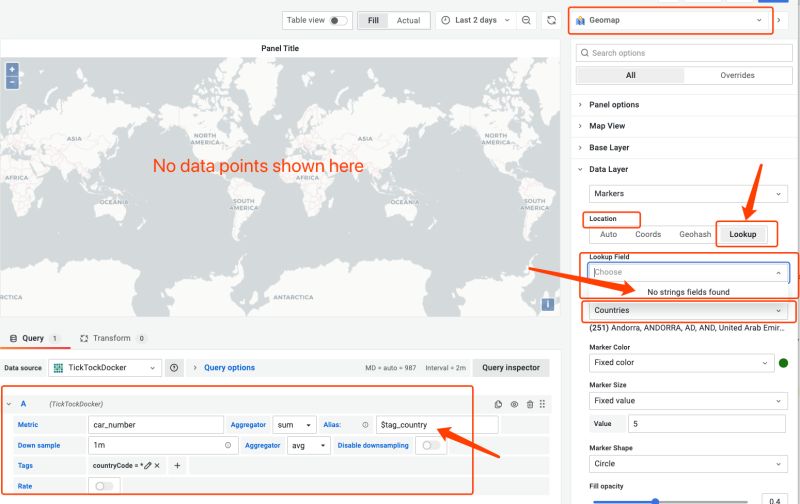
Task: Click the zoom out time range magnifier icon
Action: pos(526,20)
